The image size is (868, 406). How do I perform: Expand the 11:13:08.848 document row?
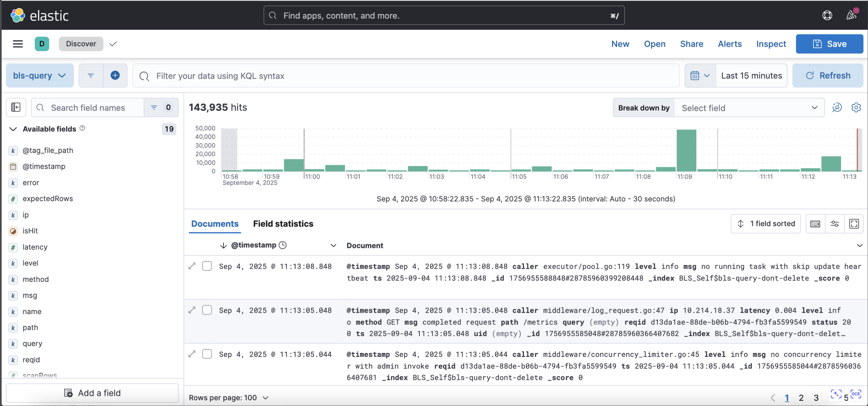pos(192,266)
